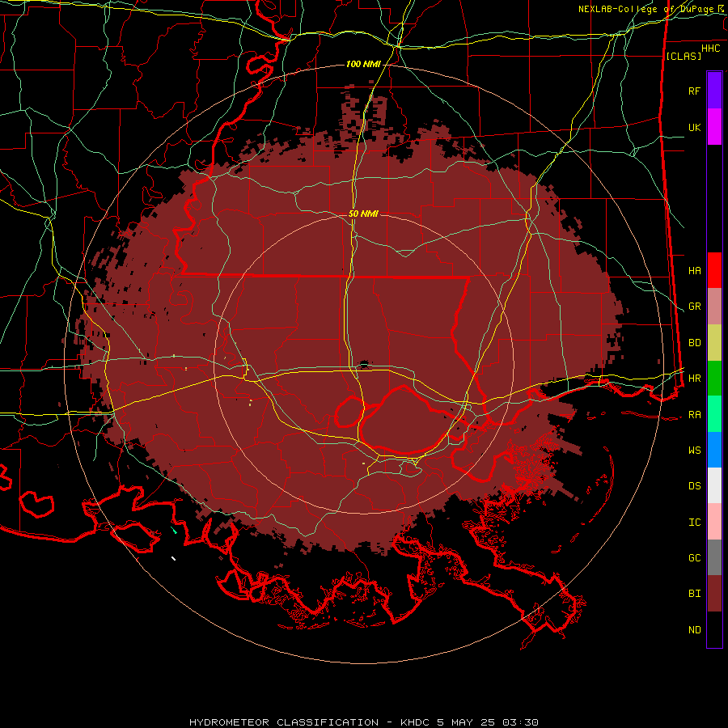Screen dimensions: 728x728
Task: Click the "GC" legend label
Action: click(x=694, y=558)
